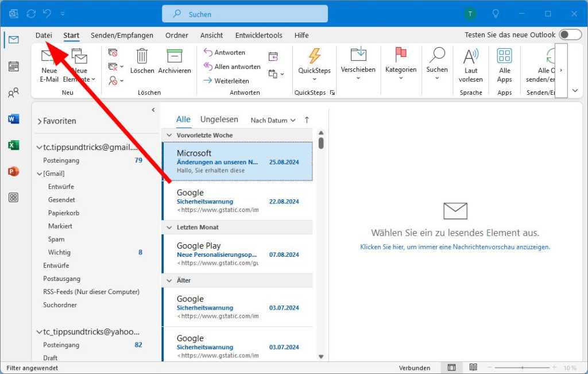
Task: Click the Löschen trash icon
Action: (142, 56)
